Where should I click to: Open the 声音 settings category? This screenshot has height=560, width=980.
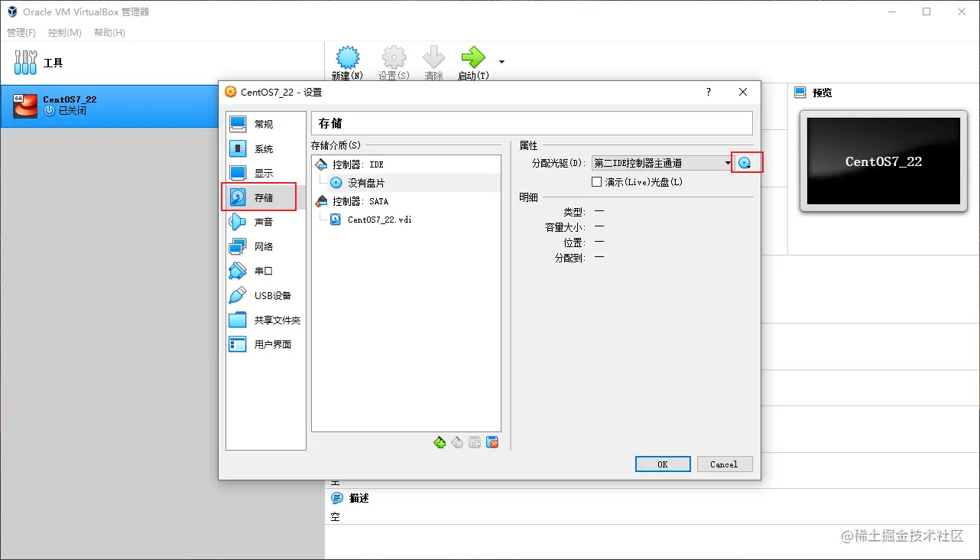coord(265,222)
